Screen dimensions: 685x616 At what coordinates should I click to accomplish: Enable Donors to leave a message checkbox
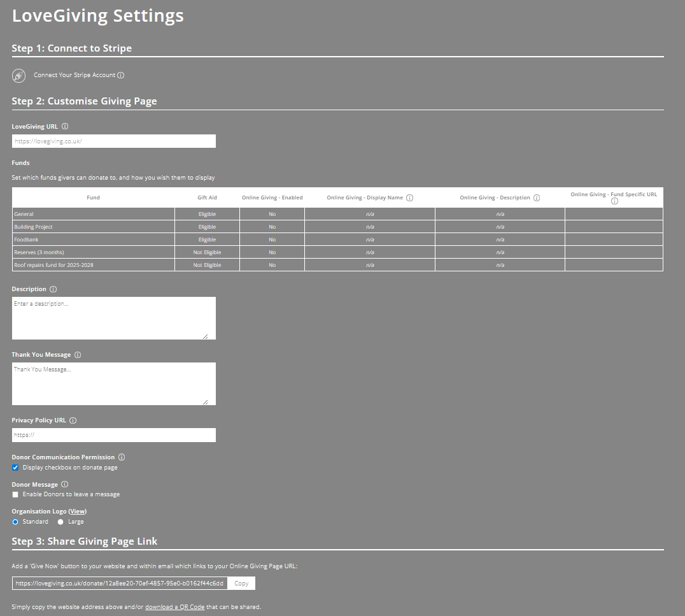(15, 494)
